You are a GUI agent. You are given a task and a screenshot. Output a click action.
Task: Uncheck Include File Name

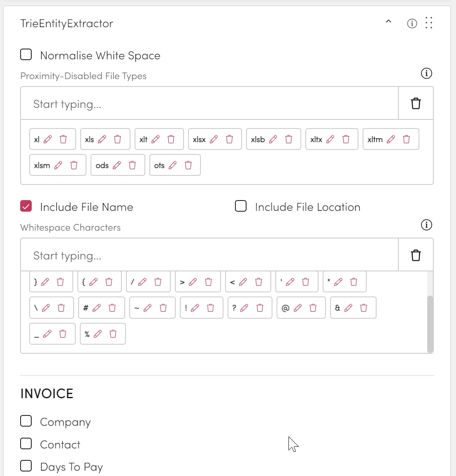pyautogui.click(x=26, y=206)
